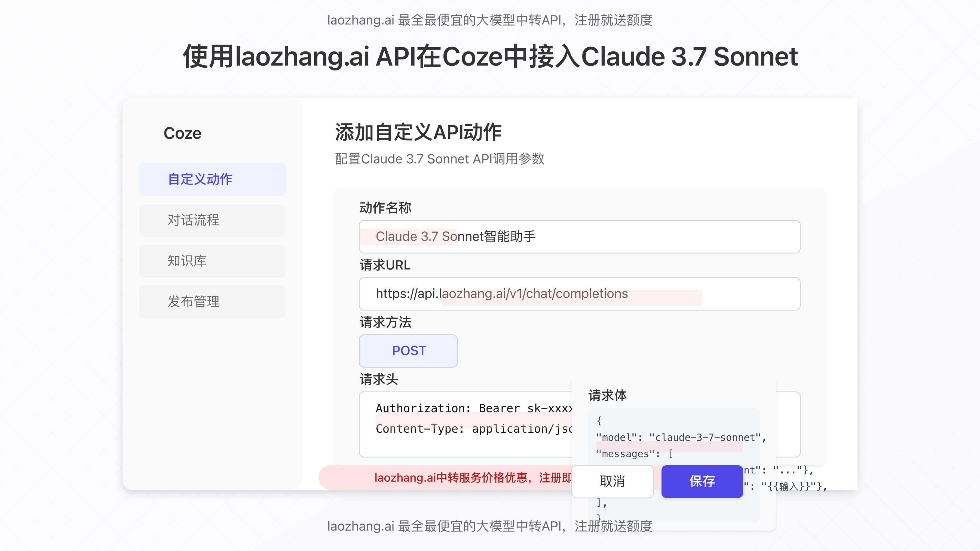Click the "model": "claude-3-7-sonnet" line
Screen dimensions: 980x551
(681, 438)
